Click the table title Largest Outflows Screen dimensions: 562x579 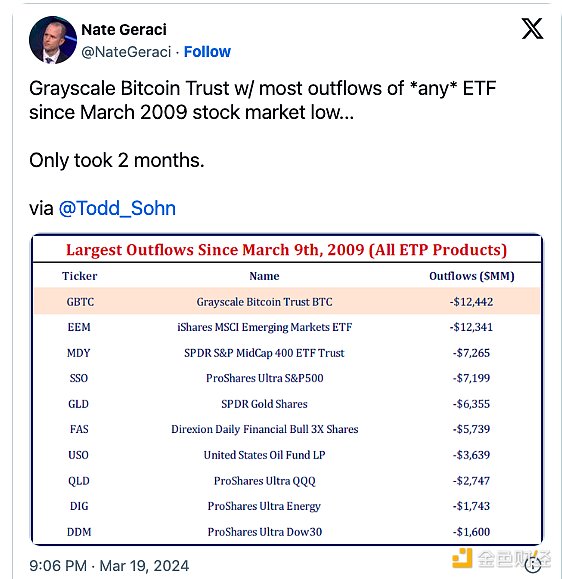pos(286,250)
